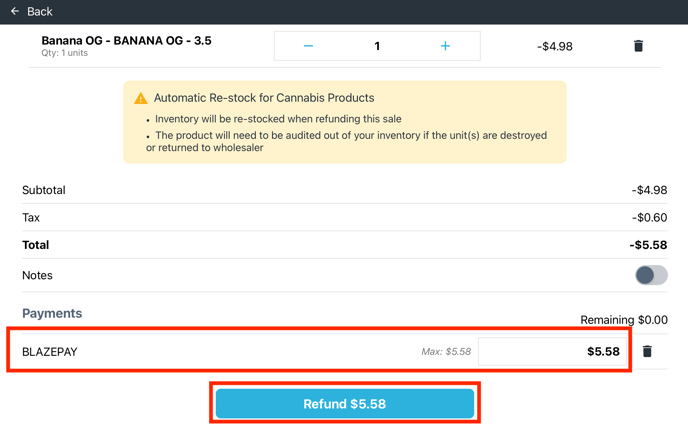Edit the BLAZEPAY refund amount field
This screenshot has height=442, width=688.
pos(552,352)
